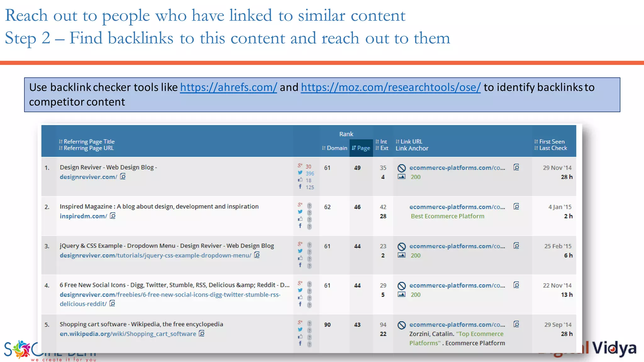Click Domain rank value 90
Image resolution: width=644 pixels, height=362 pixels.
coord(327,325)
